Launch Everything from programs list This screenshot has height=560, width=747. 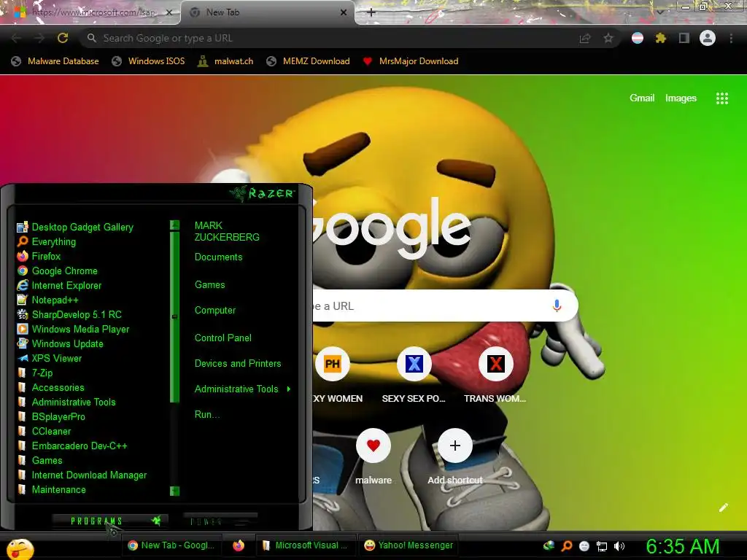click(x=46, y=241)
